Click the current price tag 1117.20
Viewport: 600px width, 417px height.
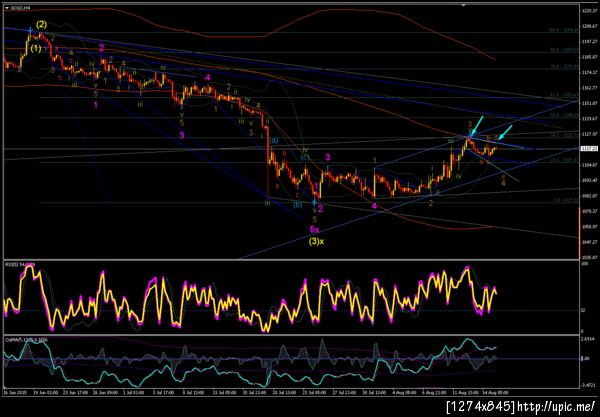(x=589, y=148)
